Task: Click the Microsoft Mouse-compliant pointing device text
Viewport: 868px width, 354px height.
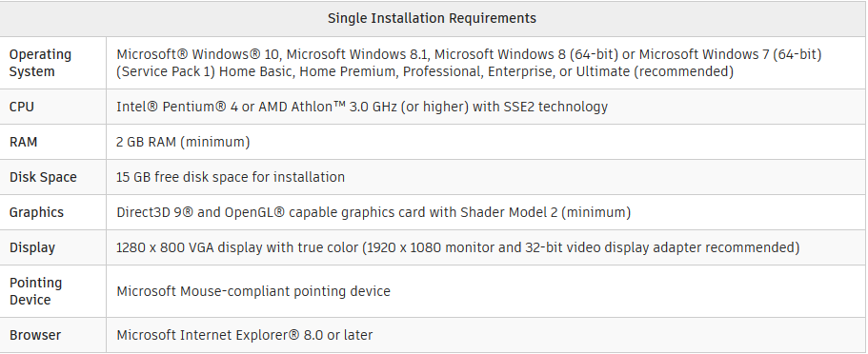Action: 253,291
